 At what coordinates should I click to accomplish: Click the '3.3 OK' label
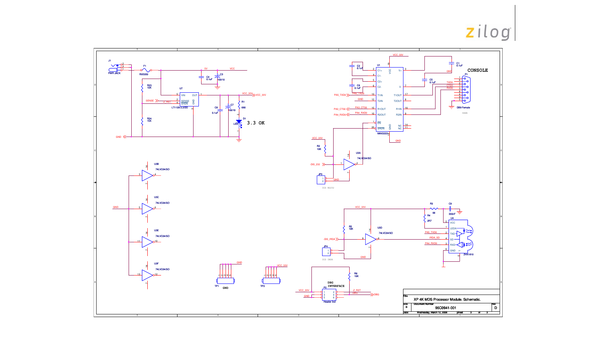coord(256,123)
